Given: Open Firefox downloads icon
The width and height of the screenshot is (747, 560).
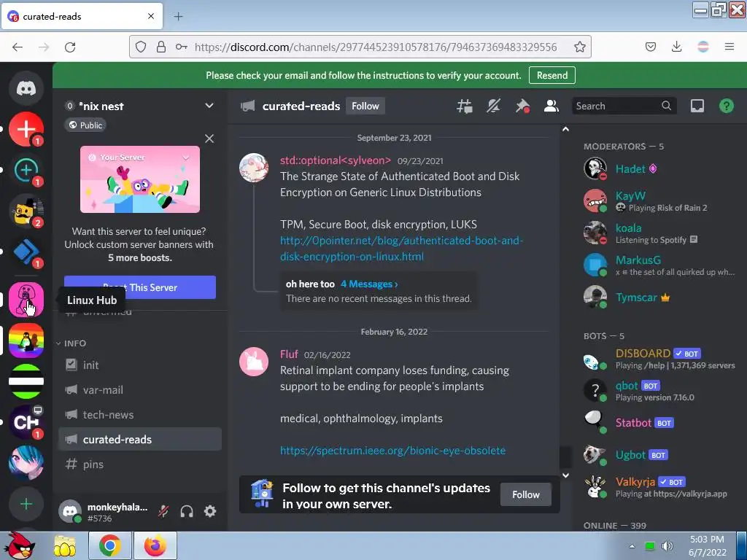Looking at the screenshot, I should click(x=676, y=47).
